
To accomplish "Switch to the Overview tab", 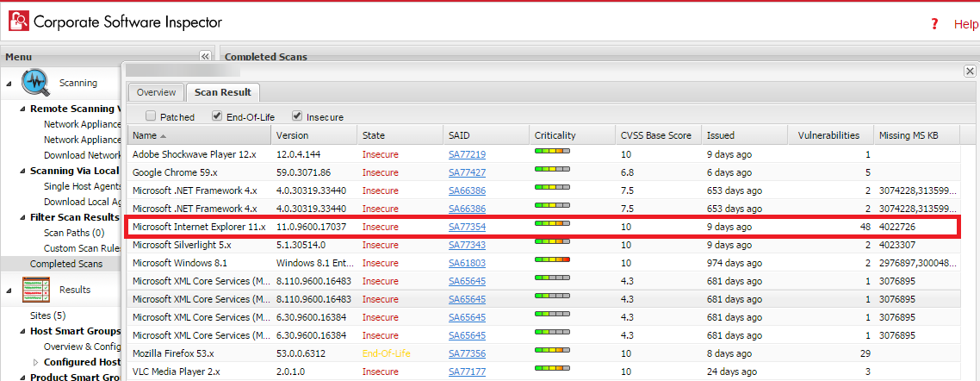I will (156, 92).
